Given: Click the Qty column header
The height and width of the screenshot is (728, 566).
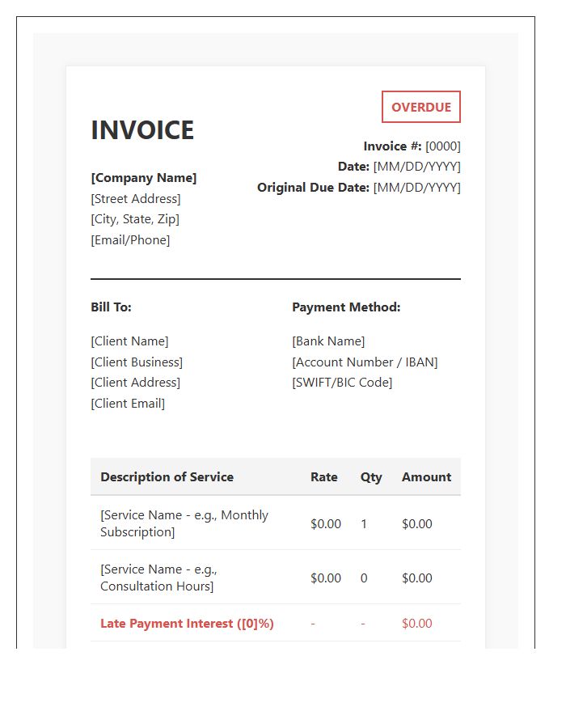Looking at the screenshot, I should point(371,477).
